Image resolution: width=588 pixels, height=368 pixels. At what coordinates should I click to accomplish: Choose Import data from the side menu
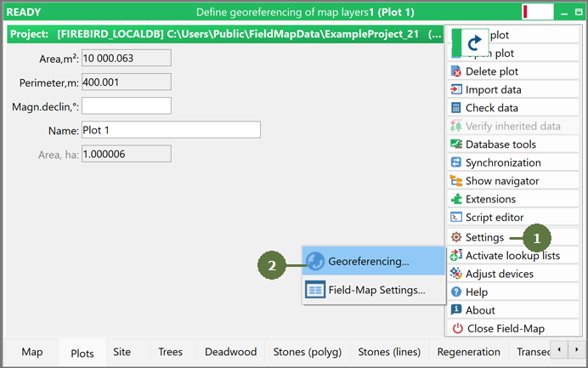click(x=512, y=89)
